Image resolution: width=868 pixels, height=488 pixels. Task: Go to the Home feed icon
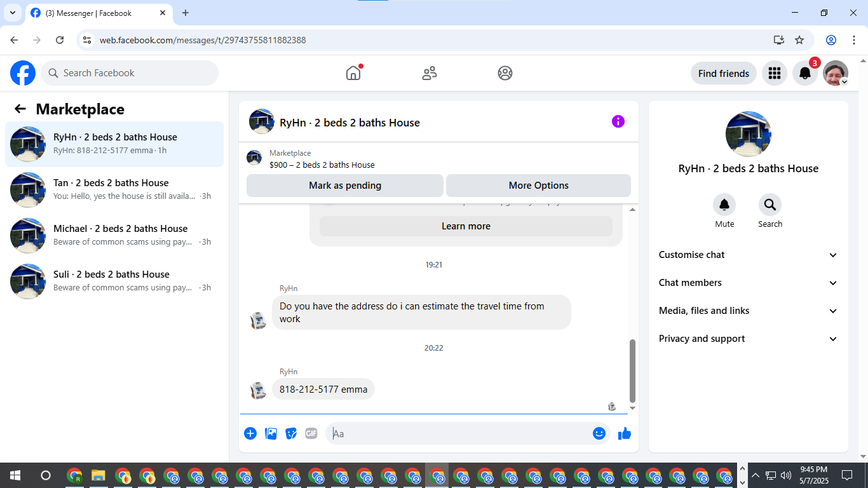pyautogui.click(x=353, y=73)
